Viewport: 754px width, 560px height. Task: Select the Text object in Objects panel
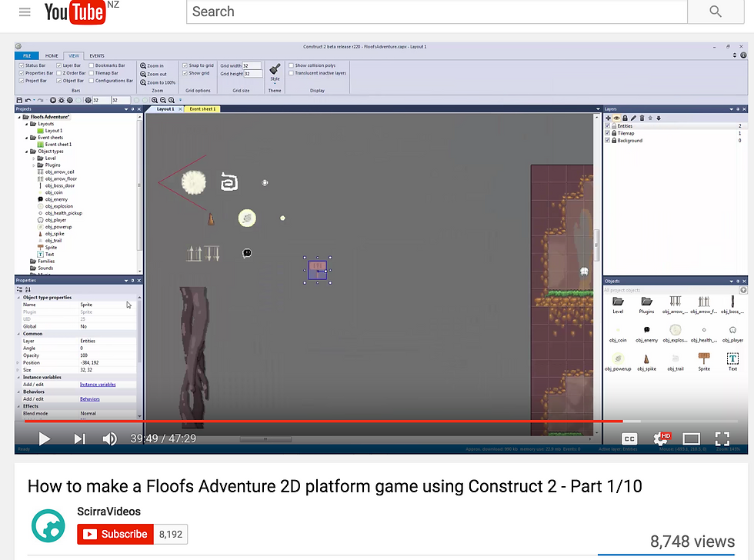[x=732, y=362]
